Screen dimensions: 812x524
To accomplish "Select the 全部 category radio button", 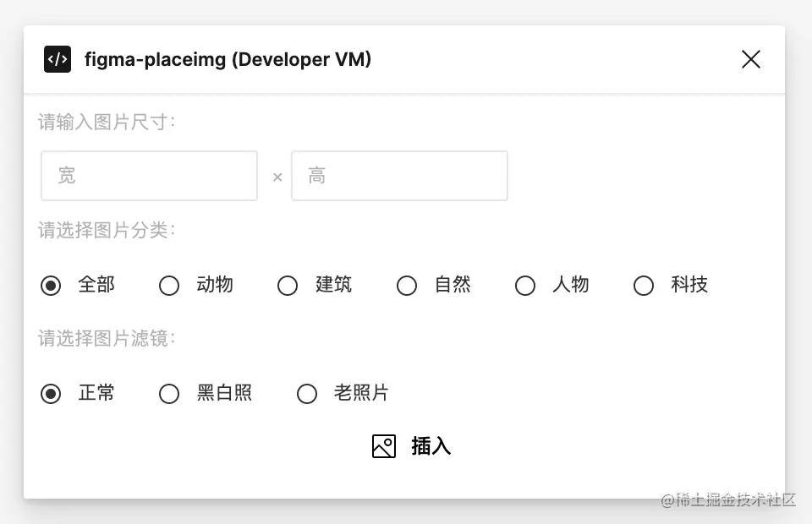I will 52,286.
